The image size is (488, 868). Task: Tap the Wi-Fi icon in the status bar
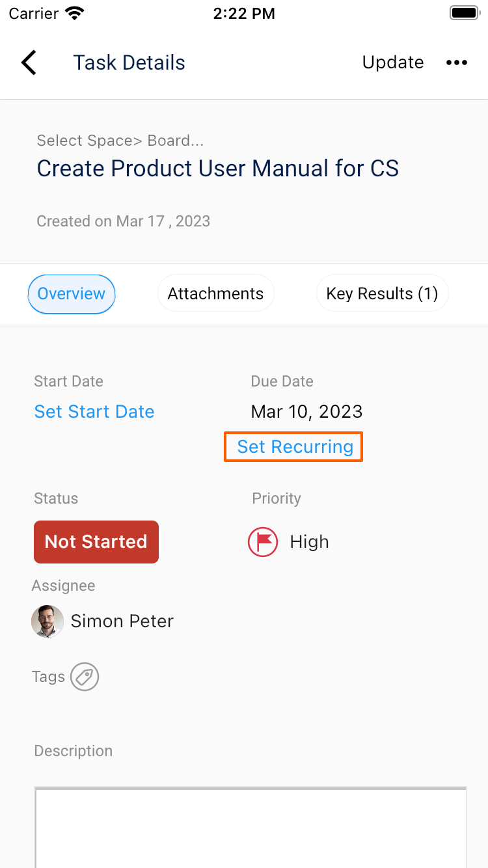[74, 12]
